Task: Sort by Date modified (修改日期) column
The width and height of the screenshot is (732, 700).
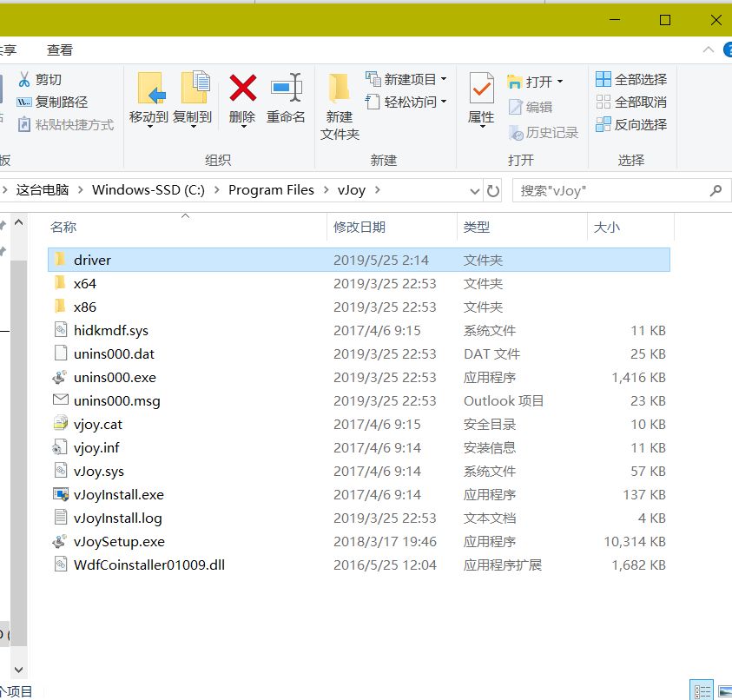Action: [x=392, y=228]
